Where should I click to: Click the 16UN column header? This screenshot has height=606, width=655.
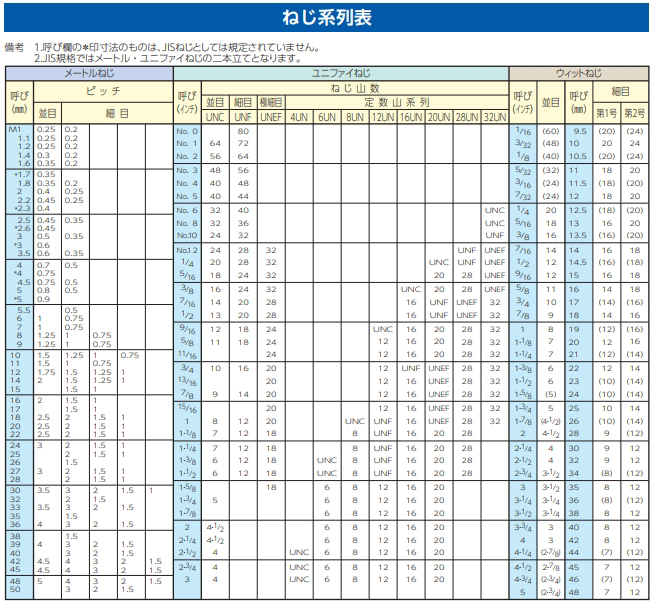(411, 116)
